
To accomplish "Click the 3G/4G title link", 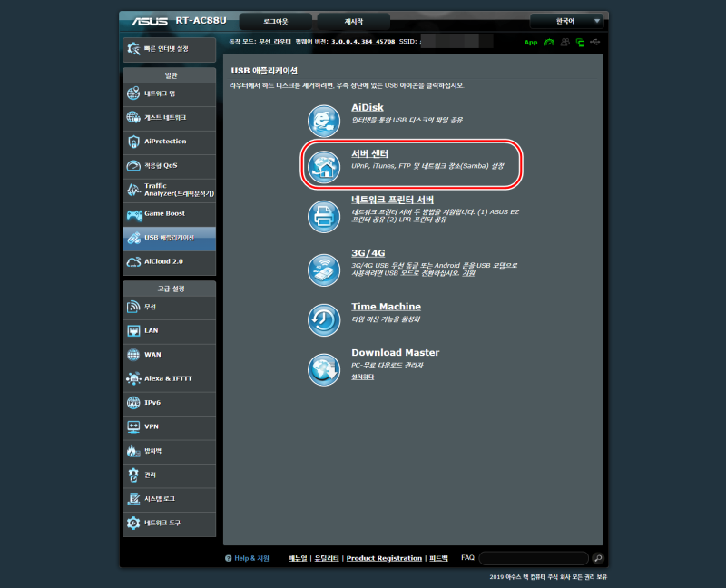I will click(368, 253).
